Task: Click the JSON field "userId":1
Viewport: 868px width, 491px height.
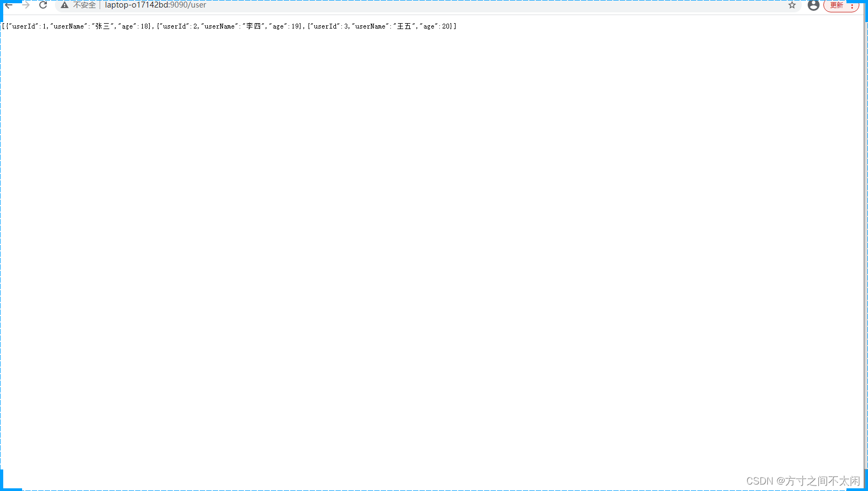Action: coord(27,26)
